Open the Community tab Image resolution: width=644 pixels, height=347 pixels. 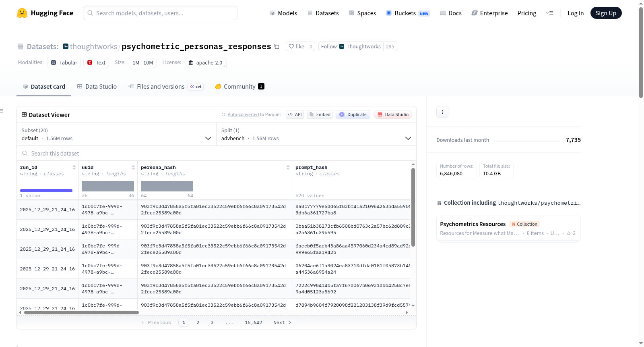239,86
